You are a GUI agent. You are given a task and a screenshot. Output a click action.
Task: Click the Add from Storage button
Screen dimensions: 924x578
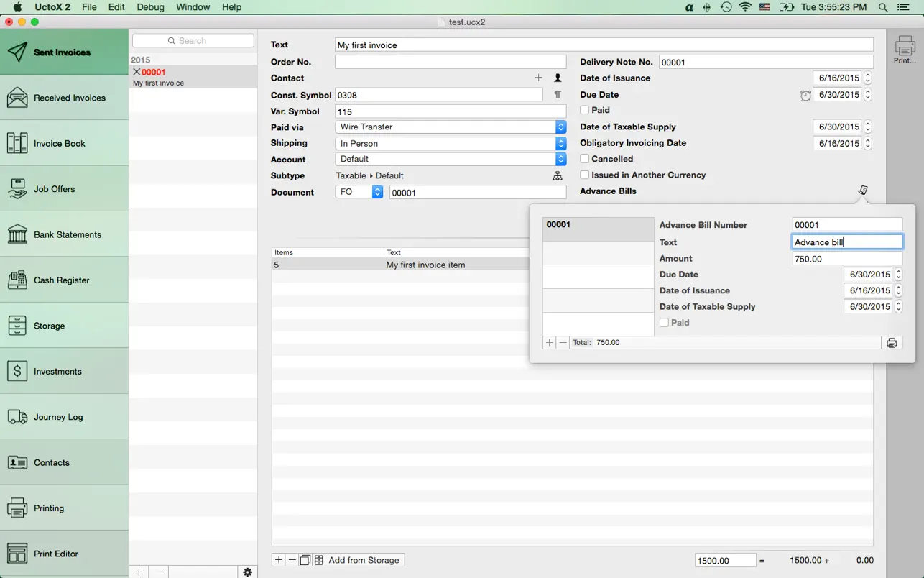tap(364, 560)
